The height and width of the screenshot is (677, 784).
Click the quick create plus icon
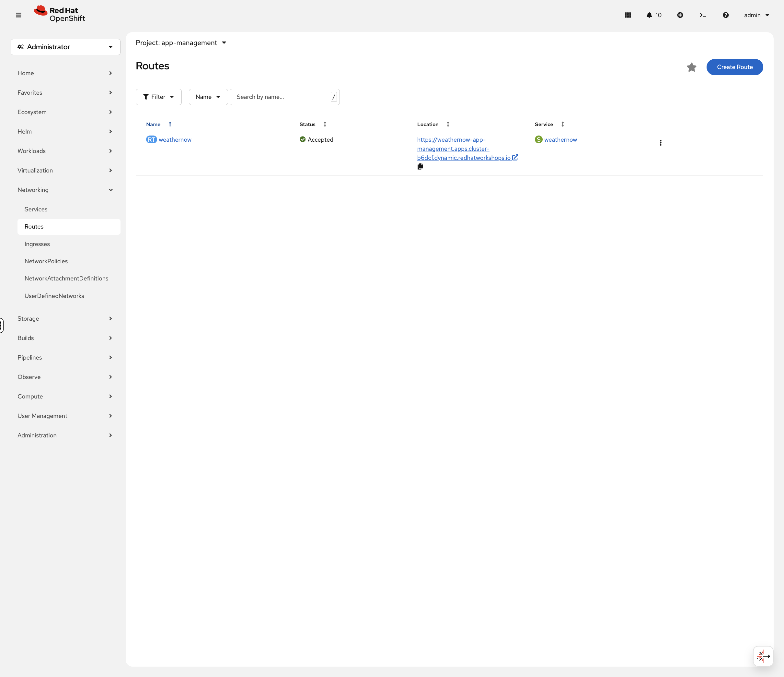(680, 15)
